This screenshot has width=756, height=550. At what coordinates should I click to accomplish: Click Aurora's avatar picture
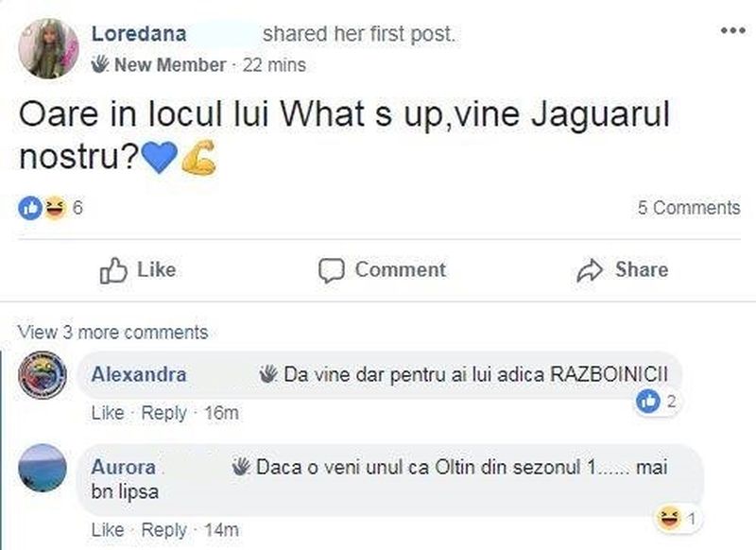43,469
